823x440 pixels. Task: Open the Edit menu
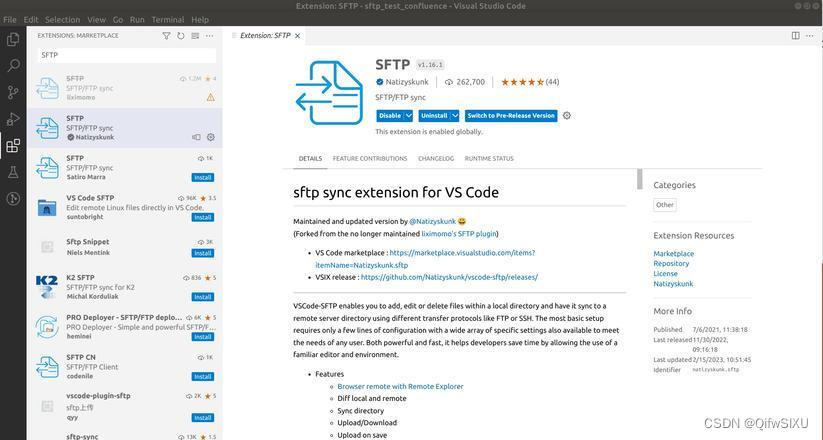click(x=31, y=19)
